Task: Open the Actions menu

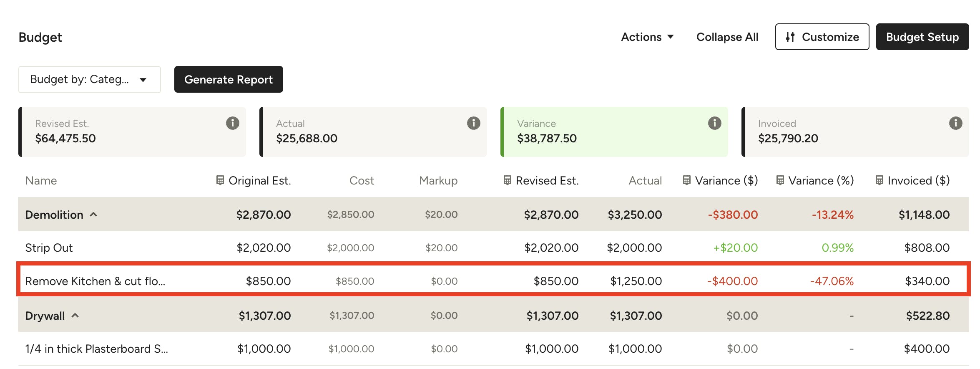Action: point(647,37)
